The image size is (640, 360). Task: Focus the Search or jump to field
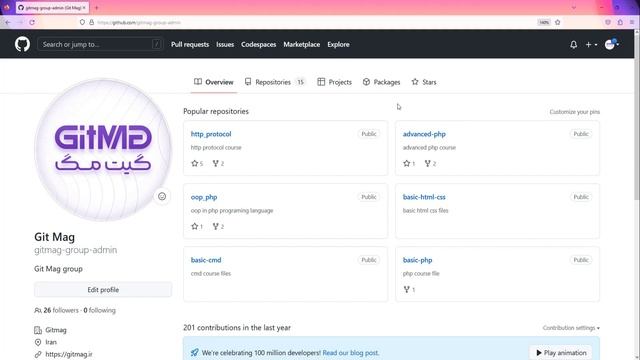[100, 44]
